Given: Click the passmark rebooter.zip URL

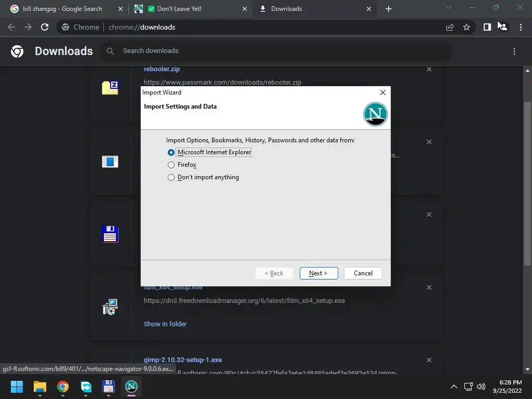Looking at the screenshot, I should 222,82.
